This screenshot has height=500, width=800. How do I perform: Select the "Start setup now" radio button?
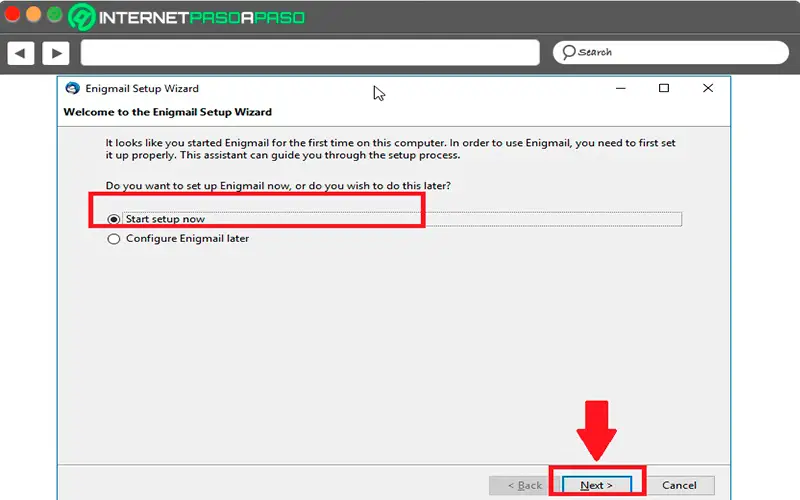[114, 219]
